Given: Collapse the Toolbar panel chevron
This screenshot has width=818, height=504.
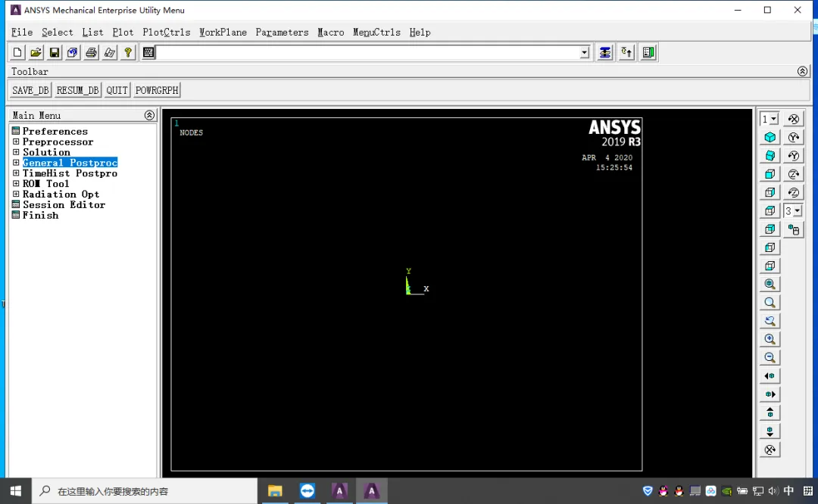Looking at the screenshot, I should click(x=802, y=71).
